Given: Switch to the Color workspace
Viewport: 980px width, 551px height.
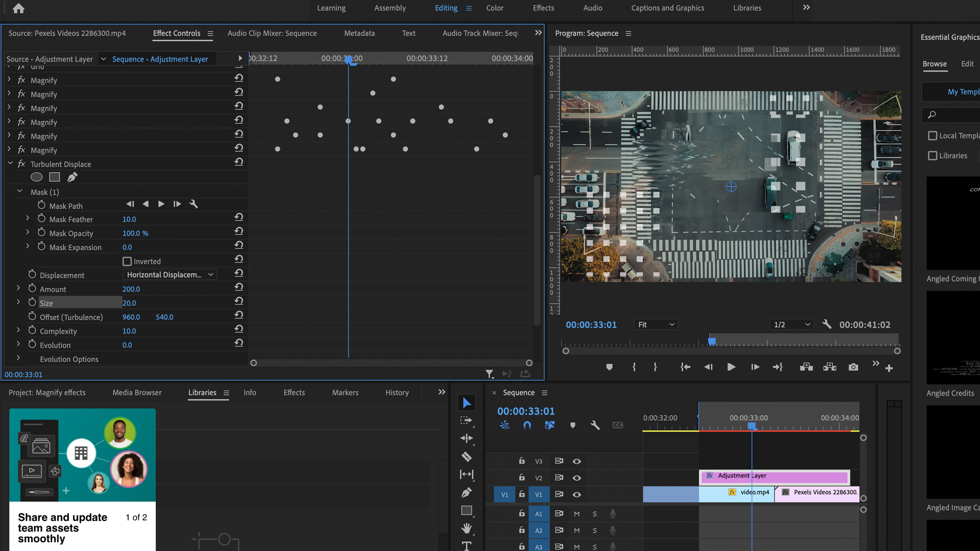Looking at the screenshot, I should pyautogui.click(x=494, y=8).
